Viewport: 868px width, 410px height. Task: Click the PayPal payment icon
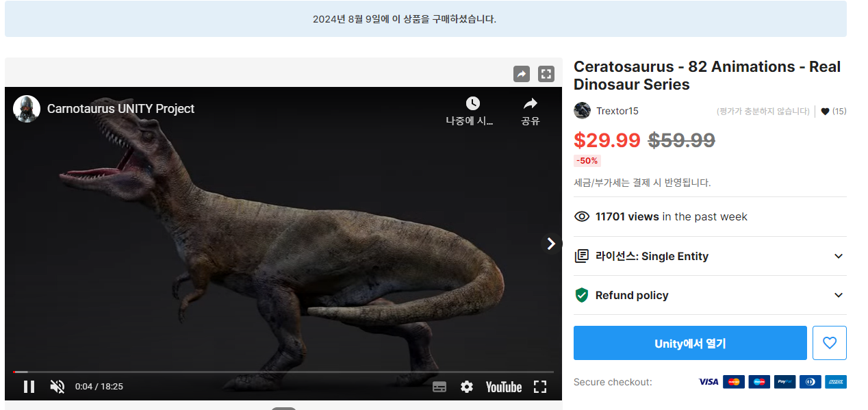tap(785, 382)
